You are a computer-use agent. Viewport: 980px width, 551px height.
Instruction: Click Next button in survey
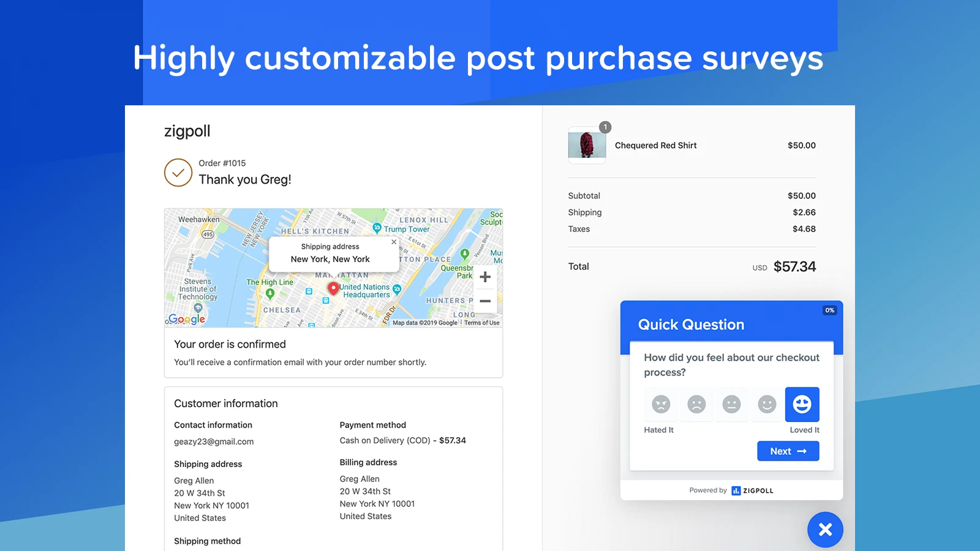[x=788, y=451]
